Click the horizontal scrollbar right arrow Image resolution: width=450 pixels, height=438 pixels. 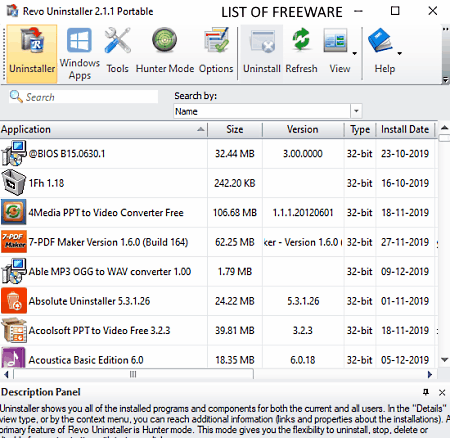click(430, 374)
